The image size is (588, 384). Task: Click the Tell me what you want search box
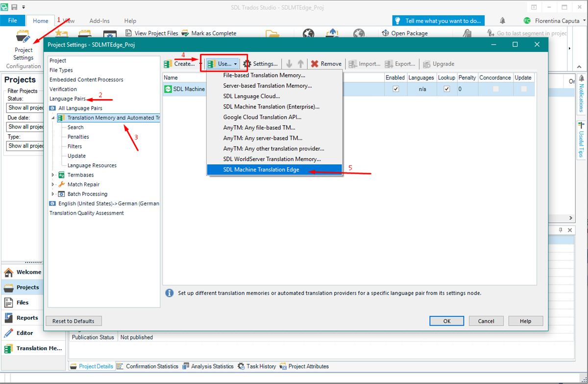(439, 21)
